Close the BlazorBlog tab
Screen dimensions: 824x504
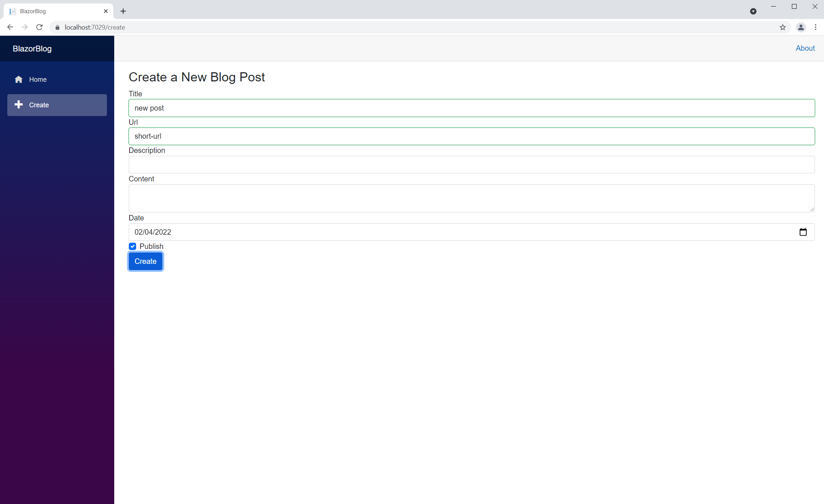(106, 11)
